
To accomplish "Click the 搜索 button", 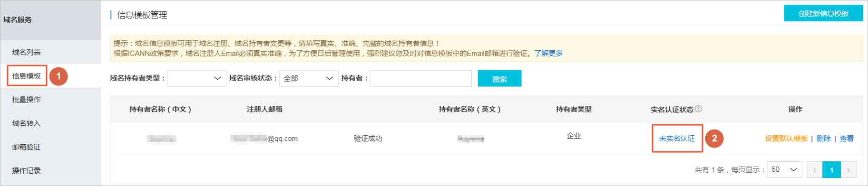I will coord(499,79).
